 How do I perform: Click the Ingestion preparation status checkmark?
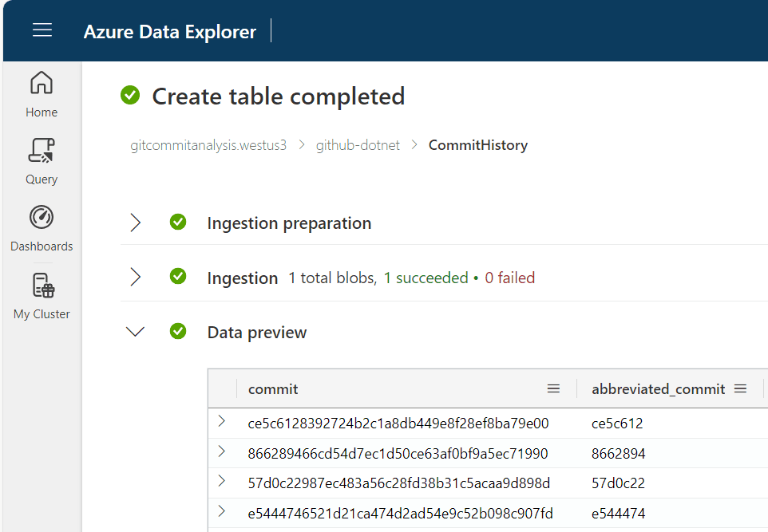click(x=178, y=223)
